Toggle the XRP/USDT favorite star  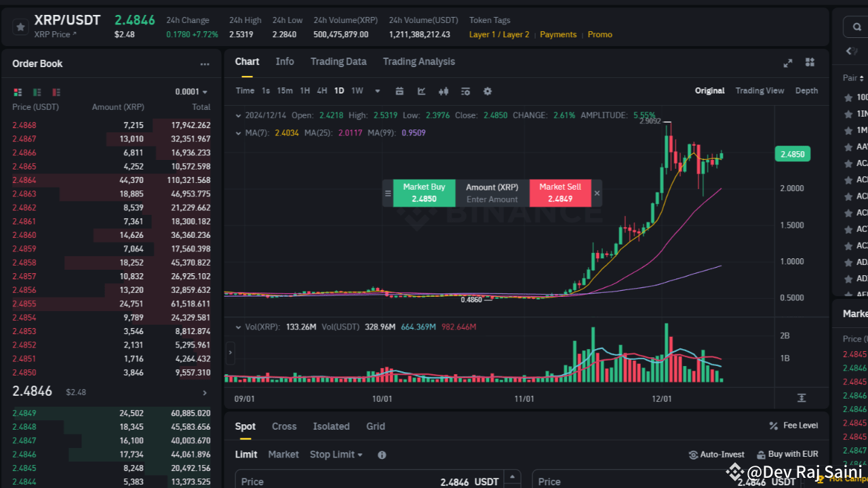click(x=20, y=27)
